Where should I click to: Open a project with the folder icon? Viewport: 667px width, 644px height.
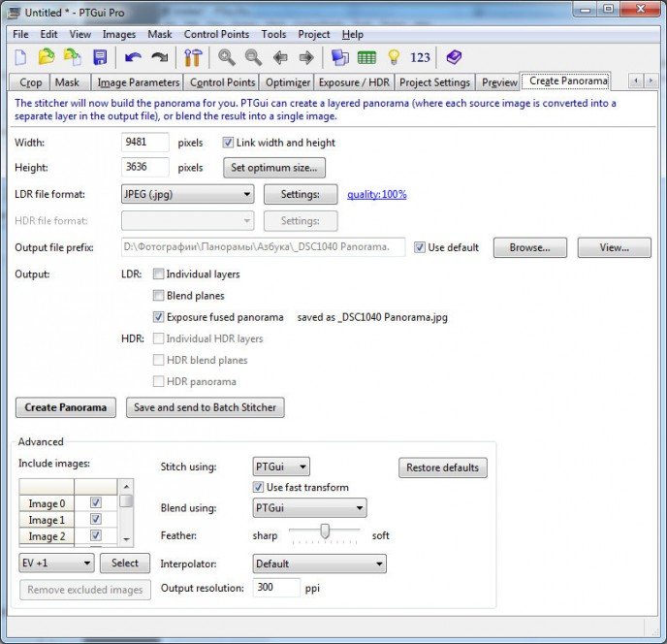coord(47,57)
